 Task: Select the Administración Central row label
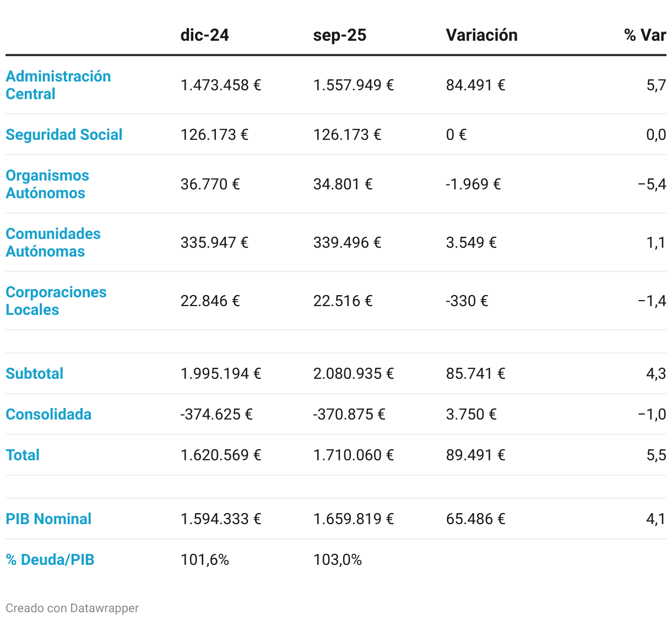(x=58, y=85)
